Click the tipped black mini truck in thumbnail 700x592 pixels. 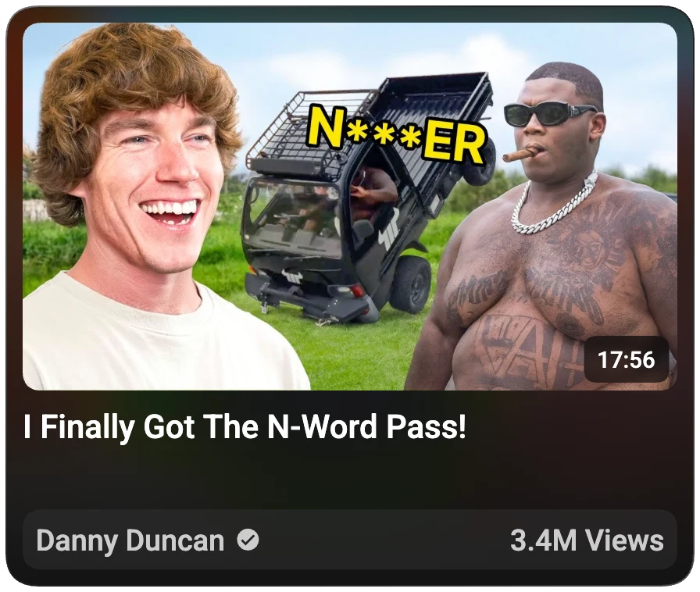coord(366,201)
